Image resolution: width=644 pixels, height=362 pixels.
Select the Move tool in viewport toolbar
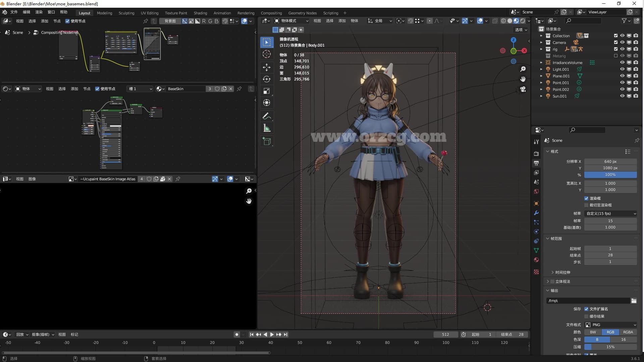[x=267, y=67]
